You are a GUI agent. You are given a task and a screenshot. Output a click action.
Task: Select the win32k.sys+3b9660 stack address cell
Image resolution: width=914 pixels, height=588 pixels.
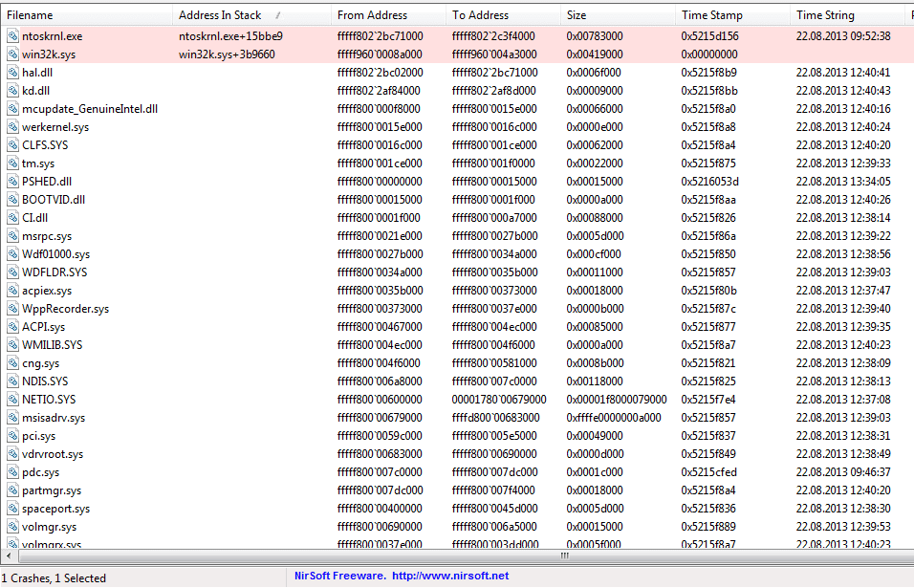tap(227, 54)
